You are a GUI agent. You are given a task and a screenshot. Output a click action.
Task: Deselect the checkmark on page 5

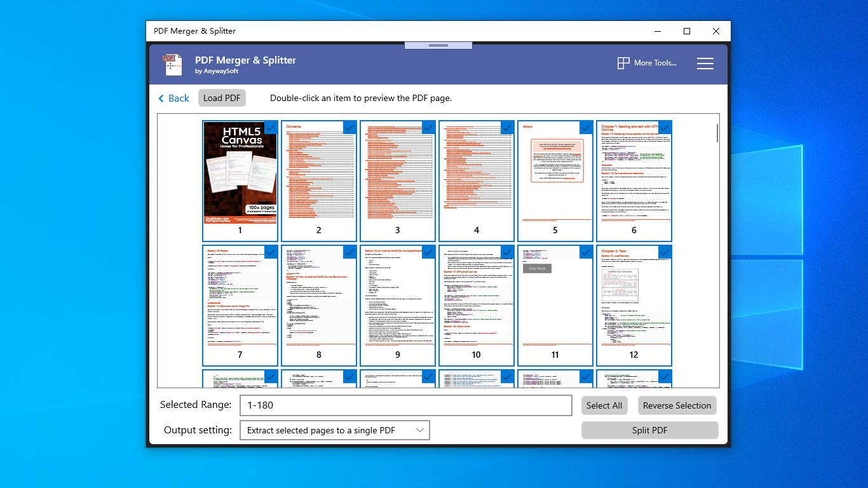click(x=586, y=128)
